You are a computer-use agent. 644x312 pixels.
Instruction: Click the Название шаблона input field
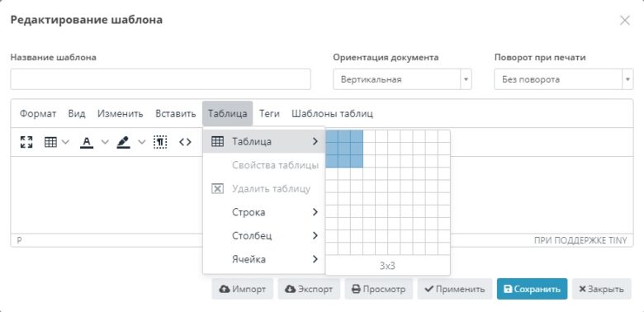tap(161, 79)
